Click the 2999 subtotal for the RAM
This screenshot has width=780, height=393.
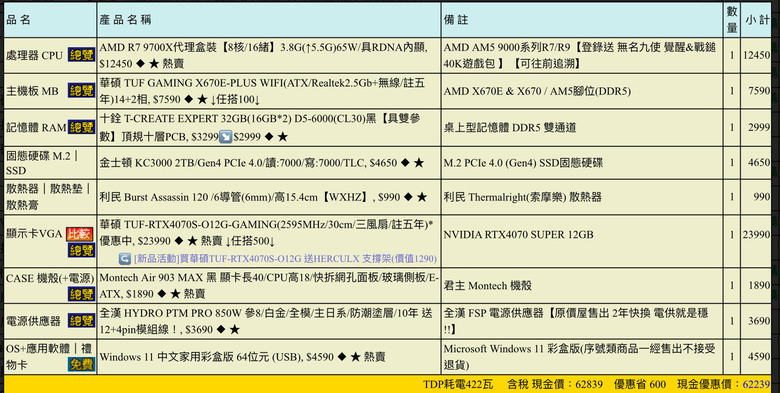(x=759, y=127)
